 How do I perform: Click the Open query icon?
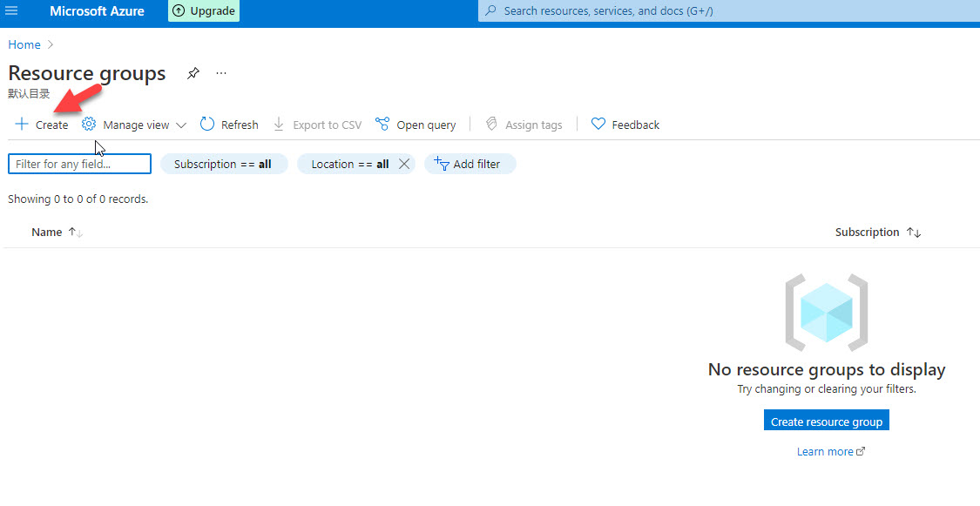coord(382,125)
